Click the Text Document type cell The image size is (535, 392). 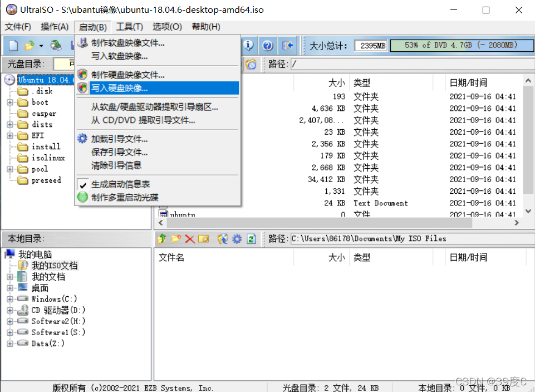(x=381, y=203)
